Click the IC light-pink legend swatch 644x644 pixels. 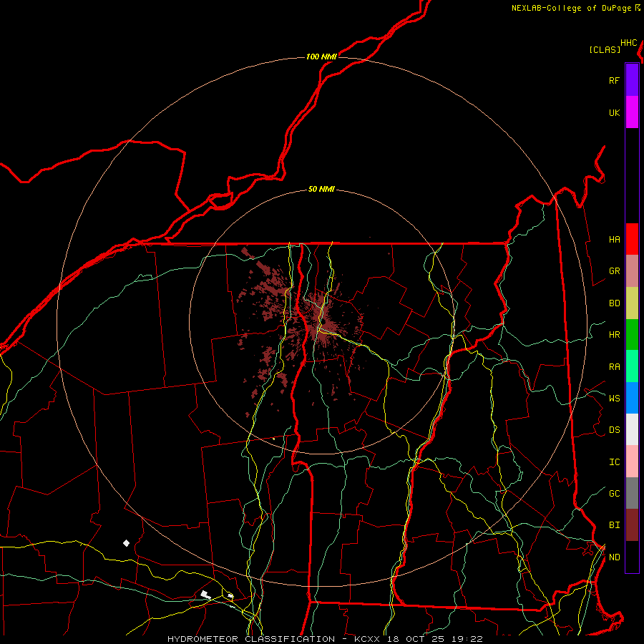point(632,462)
